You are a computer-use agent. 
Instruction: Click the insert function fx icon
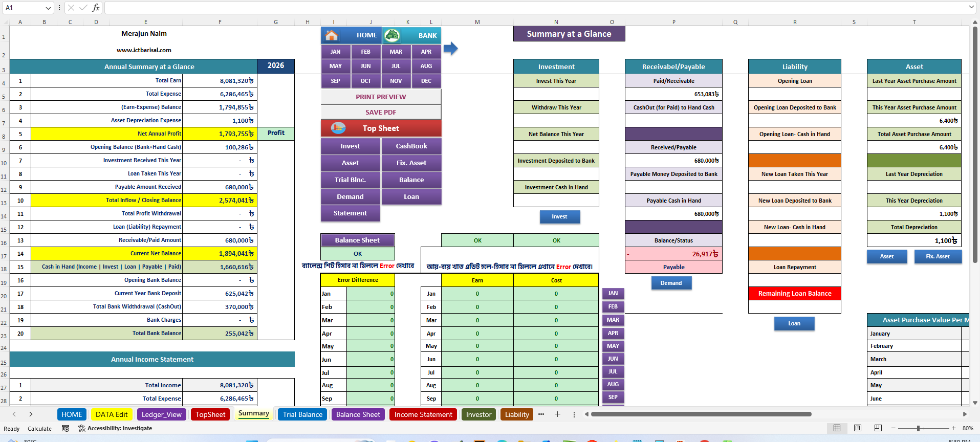[x=96, y=8]
